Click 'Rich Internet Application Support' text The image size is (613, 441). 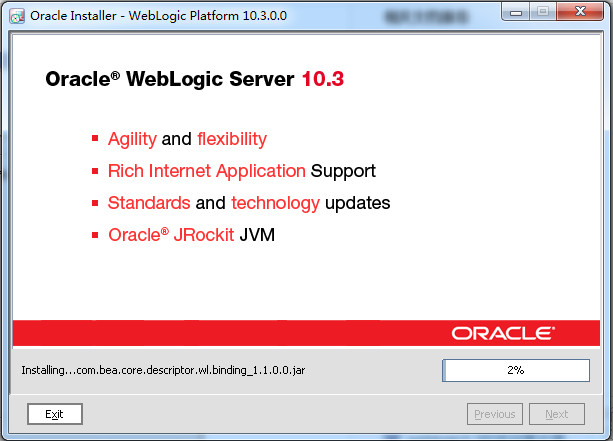(x=242, y=172)
